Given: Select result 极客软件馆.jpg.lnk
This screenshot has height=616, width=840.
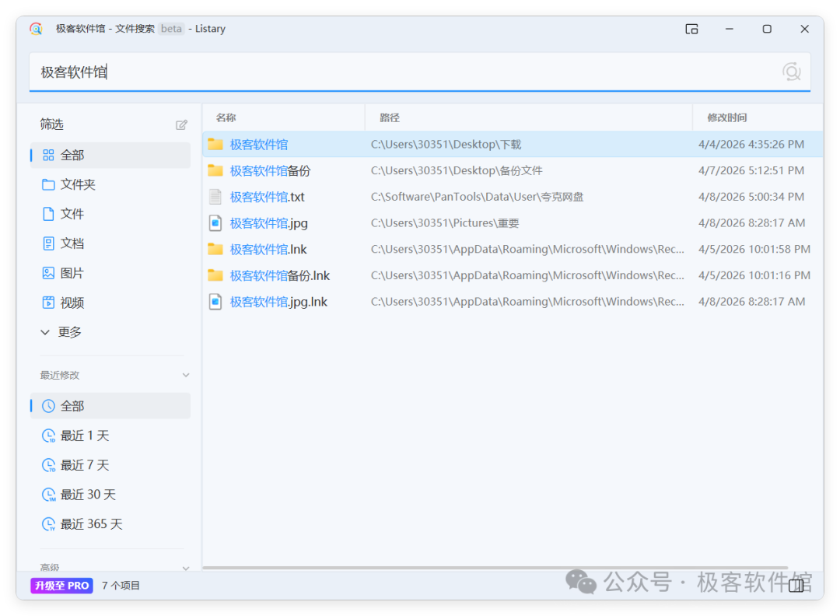Looking at the screenshot, I should (278, 302).
